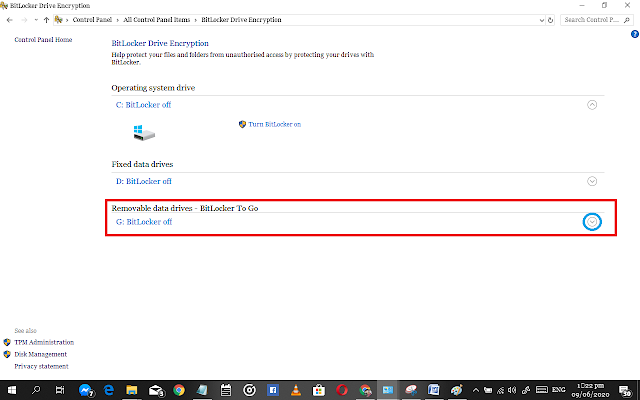The image size is (640, 400).
Task: Open the Windows Start menu
Action: (11, 390)
